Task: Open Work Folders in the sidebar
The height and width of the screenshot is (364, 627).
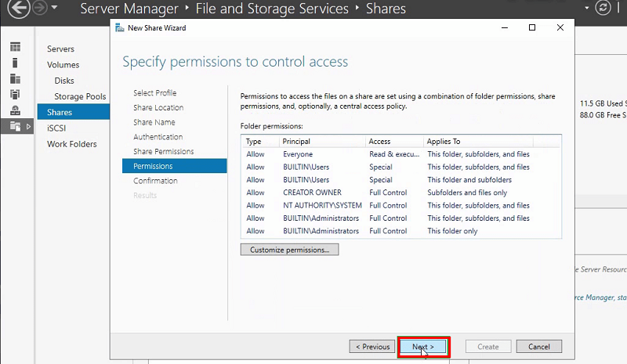Action: (x=71, y=144)
